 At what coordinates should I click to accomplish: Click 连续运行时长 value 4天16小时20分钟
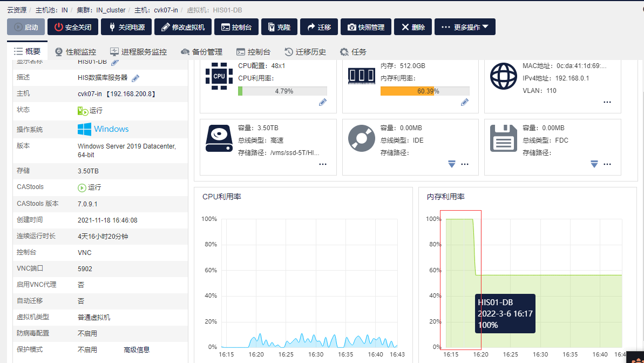(103, 237)
